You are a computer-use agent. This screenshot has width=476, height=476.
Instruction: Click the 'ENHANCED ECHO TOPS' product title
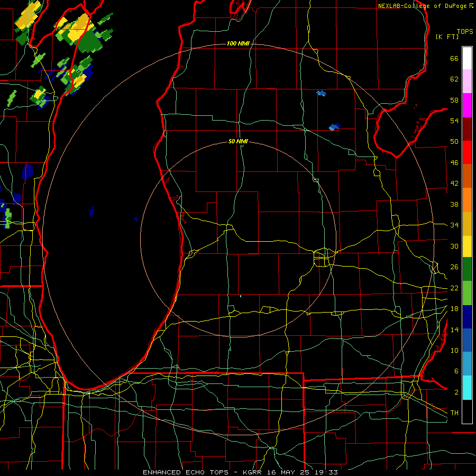186,472
